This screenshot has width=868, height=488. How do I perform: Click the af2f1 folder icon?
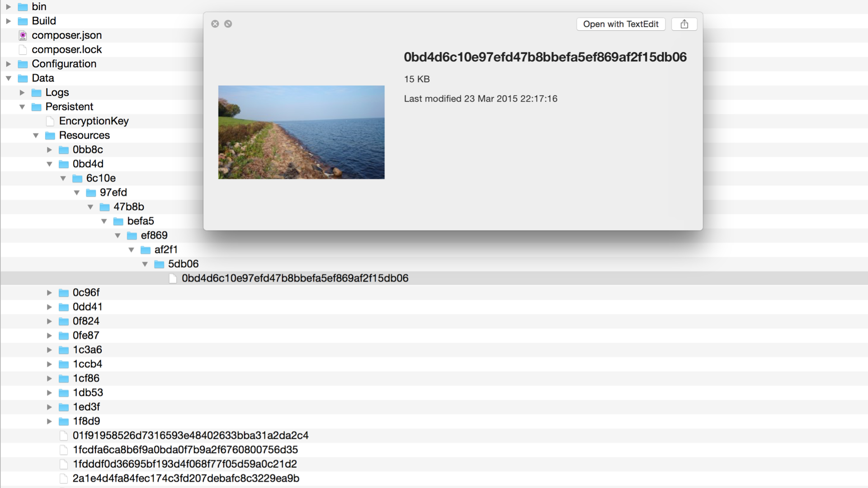pyautogui.click(x=146, y=250)
